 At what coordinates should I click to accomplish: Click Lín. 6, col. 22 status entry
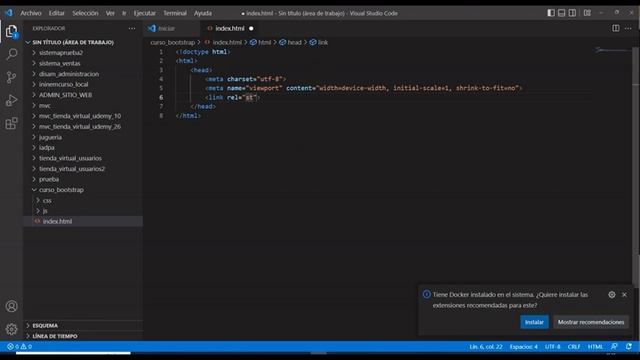pos(485,347)
